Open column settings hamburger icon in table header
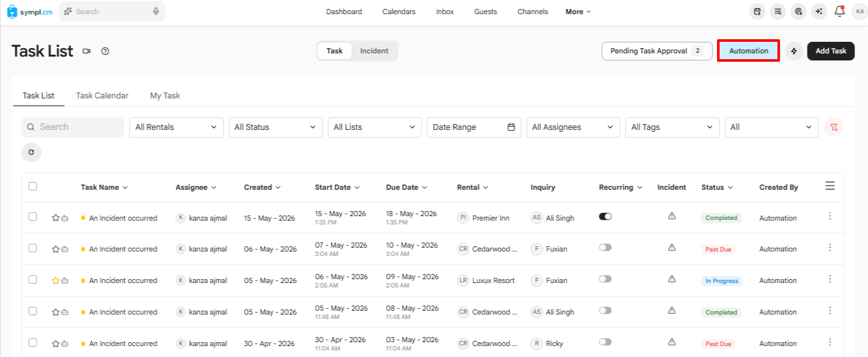The image size is (868, 357). click(830, 186)
